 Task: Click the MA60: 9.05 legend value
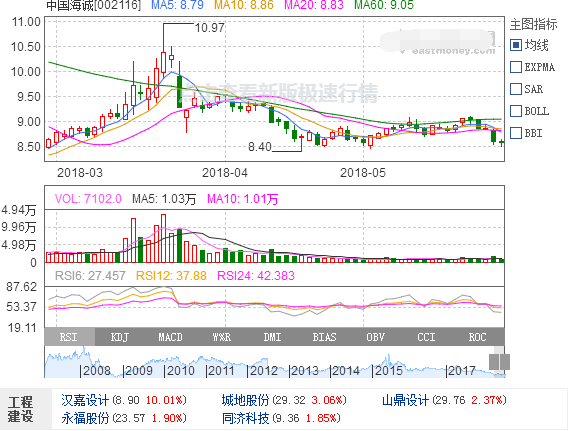pyautogui.click(x=384, y=5)
